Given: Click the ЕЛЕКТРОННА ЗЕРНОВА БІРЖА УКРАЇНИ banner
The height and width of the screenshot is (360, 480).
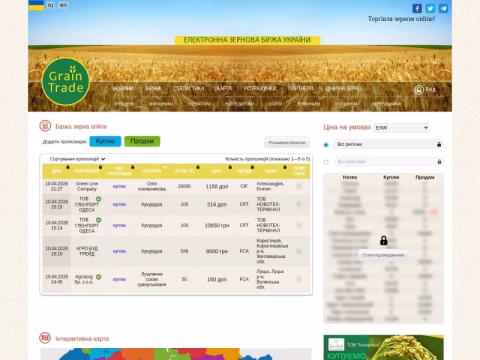Looking at the screenshot, I should coord(247,40).
